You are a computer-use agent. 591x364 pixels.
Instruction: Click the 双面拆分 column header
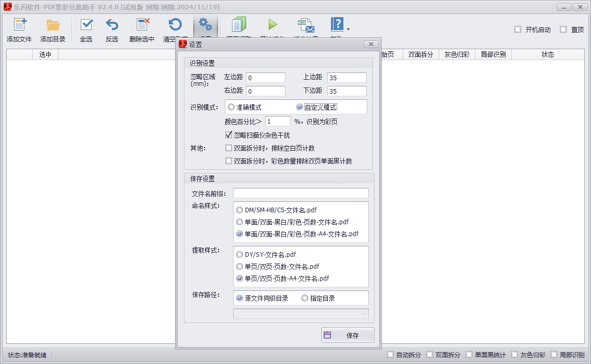point(421,55)
